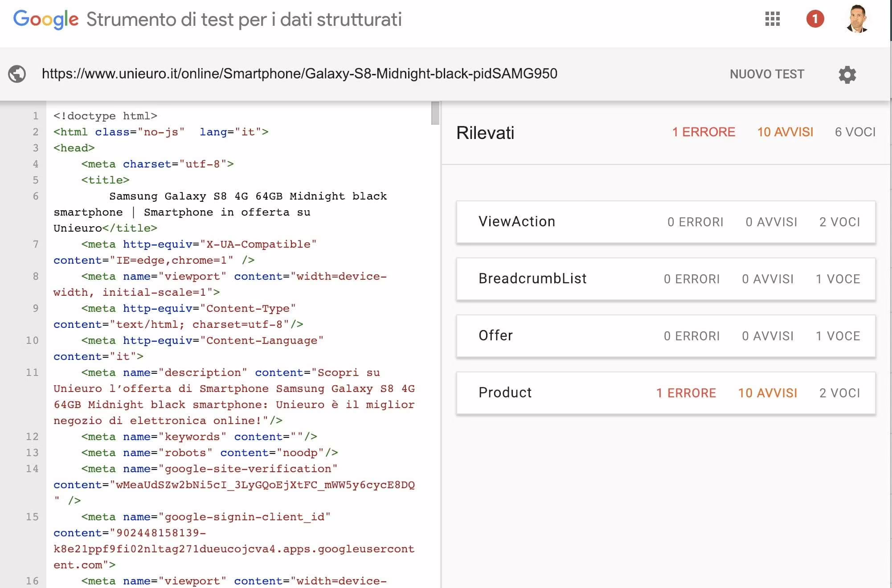Expand the Offer entry details
Image resolution: width=892 pixels, height=588 pixels.
495,336
